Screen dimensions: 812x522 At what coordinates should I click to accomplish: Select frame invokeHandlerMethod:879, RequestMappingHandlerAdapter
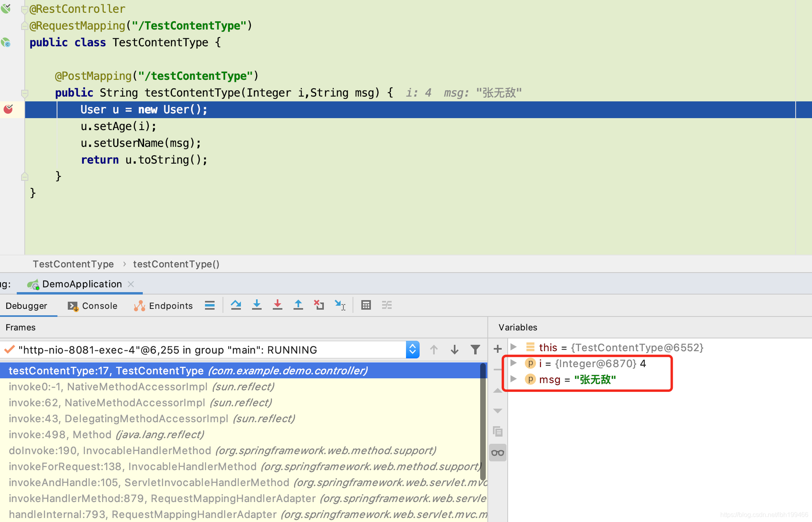243,498
